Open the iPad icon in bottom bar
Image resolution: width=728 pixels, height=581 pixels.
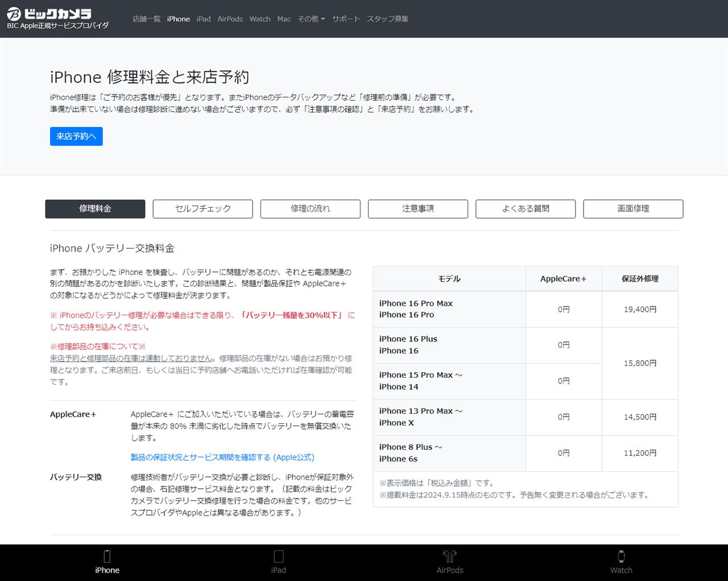click(x=279, y=556)
